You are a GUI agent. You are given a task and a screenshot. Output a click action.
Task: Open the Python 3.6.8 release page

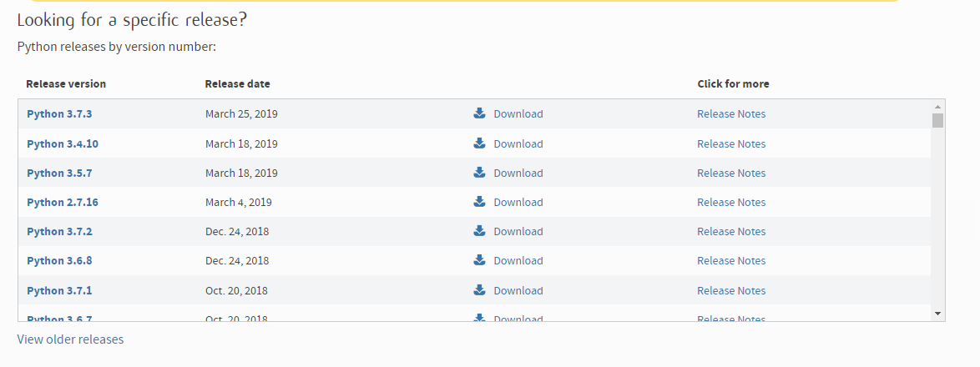59,262
